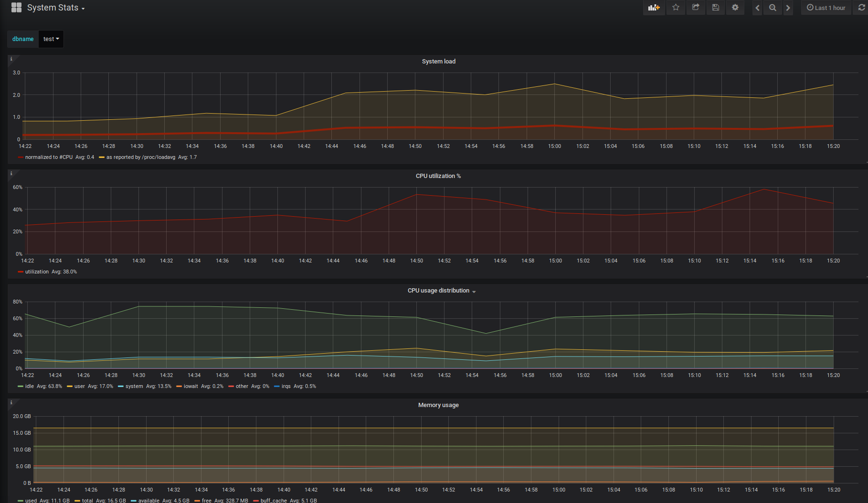Image resolution: width=868 pixels, height=503 pixels.
Task: Toggle the 'normalized to #CPU' series
Action: click(48, 157)
